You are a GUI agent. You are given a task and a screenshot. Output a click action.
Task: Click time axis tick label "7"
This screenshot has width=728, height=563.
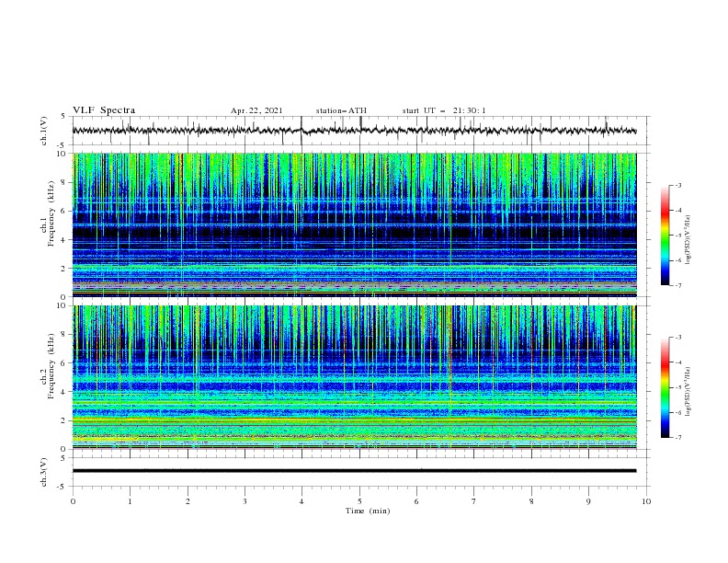pos(474,501)
